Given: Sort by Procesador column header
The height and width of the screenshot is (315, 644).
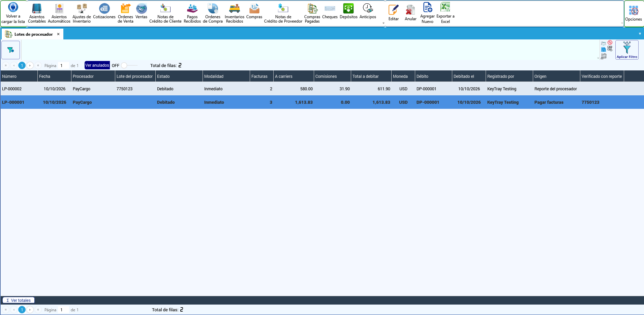Looking at the screenshot, I should click(93, 76).
